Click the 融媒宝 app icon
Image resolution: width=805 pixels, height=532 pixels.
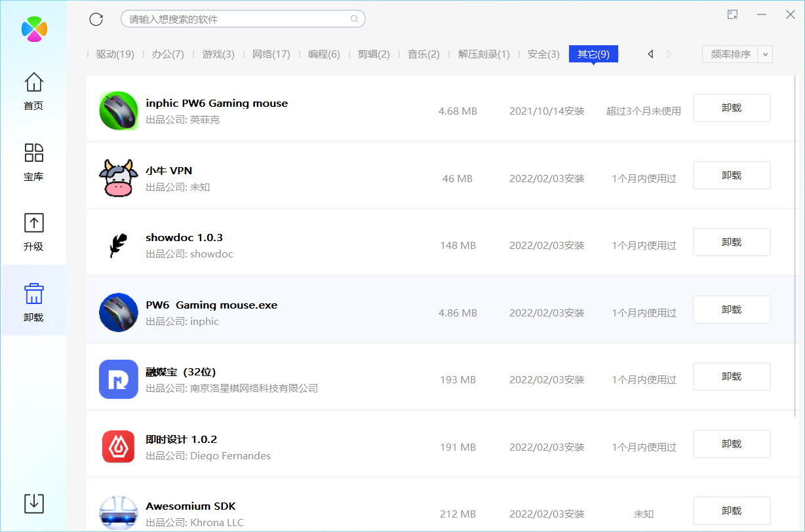click(x=119, y=379)
